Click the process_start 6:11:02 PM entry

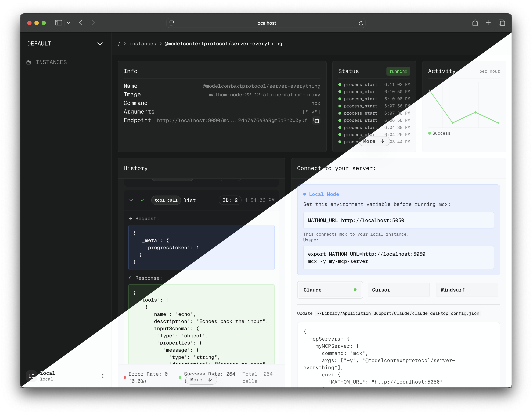click(374, 85)
